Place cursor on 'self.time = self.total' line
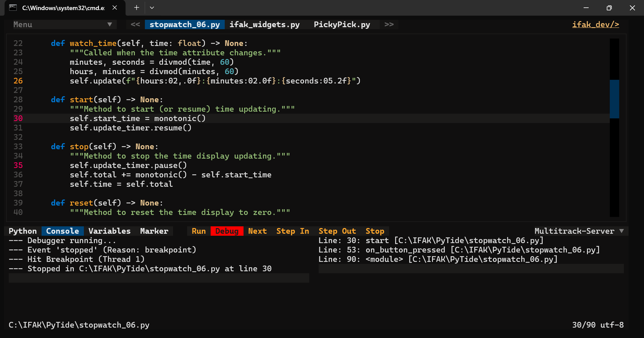Screen dimensions: 644x338 tap(121, 184)
